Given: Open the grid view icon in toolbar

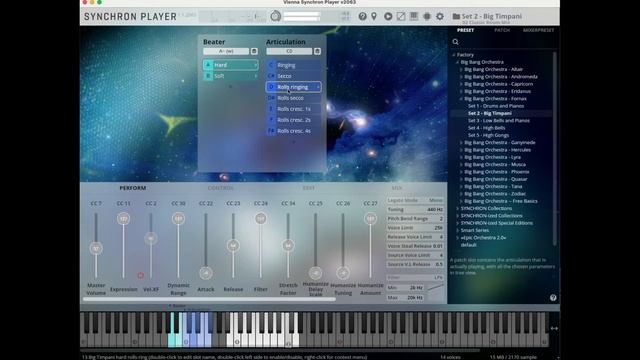Looking at the screenshot, I should (414, 16).
